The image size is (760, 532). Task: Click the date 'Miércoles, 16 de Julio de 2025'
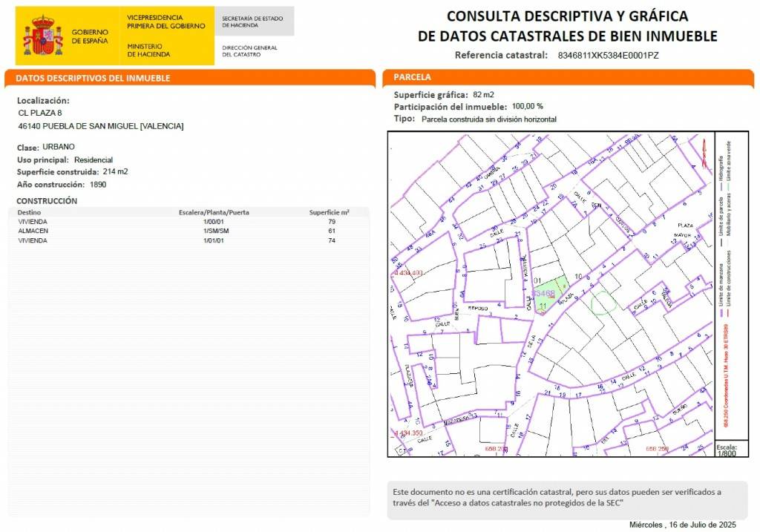click(683, 525)
